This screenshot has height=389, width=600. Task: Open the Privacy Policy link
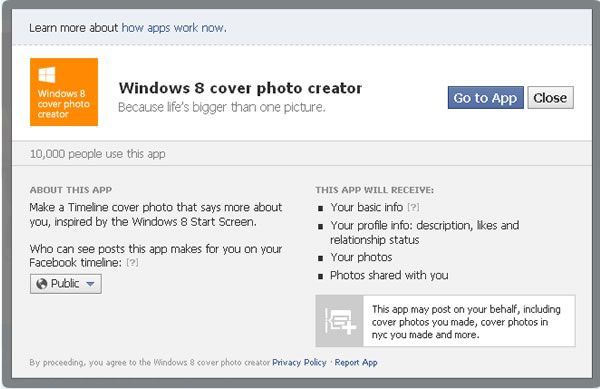point(299,362)
